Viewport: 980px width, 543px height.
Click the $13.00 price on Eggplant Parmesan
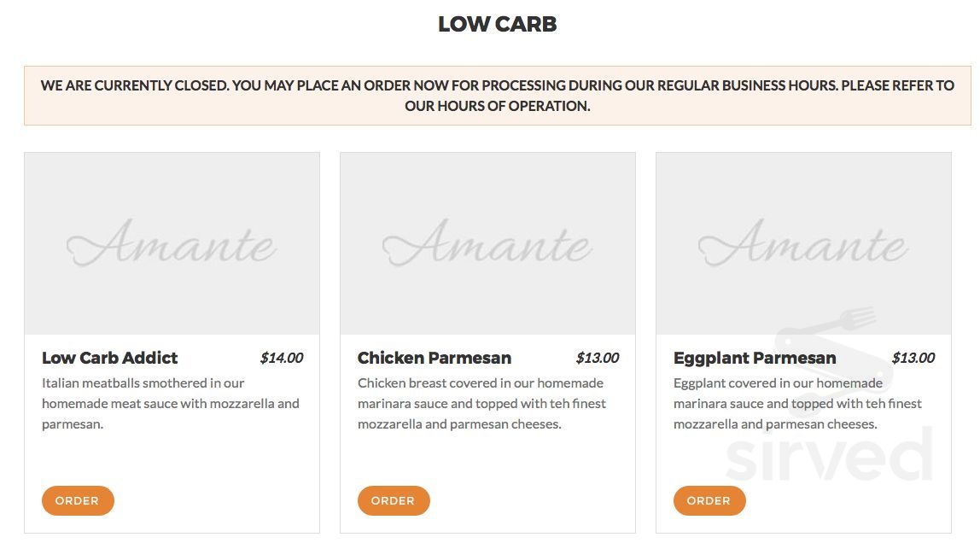point(913,358)
